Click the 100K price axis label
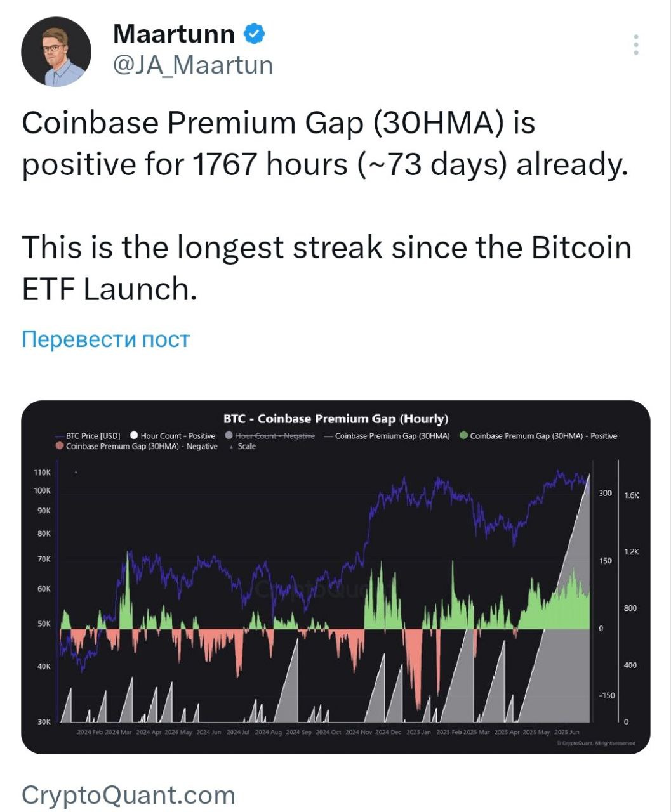 pyautogui.click(x=42, y=491)
